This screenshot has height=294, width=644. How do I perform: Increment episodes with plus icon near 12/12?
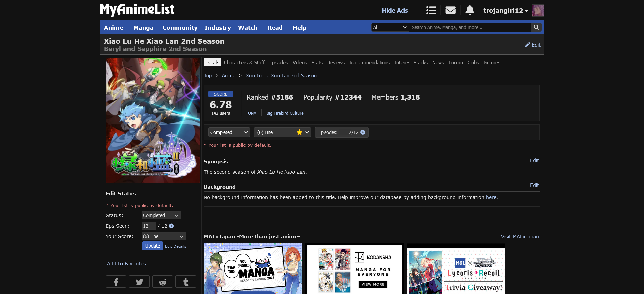click(363, 132)
